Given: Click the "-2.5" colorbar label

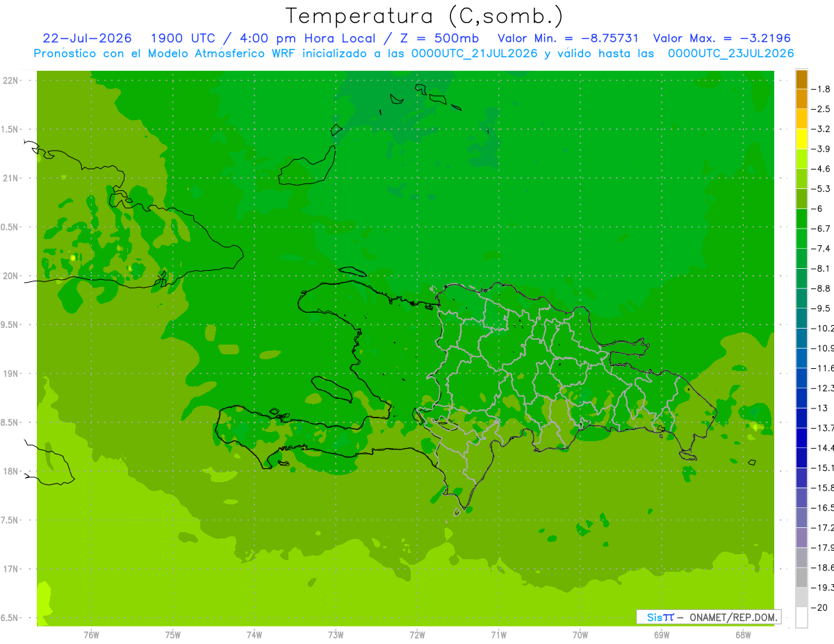Looking at the screenshot, I should tap(821, 109).
